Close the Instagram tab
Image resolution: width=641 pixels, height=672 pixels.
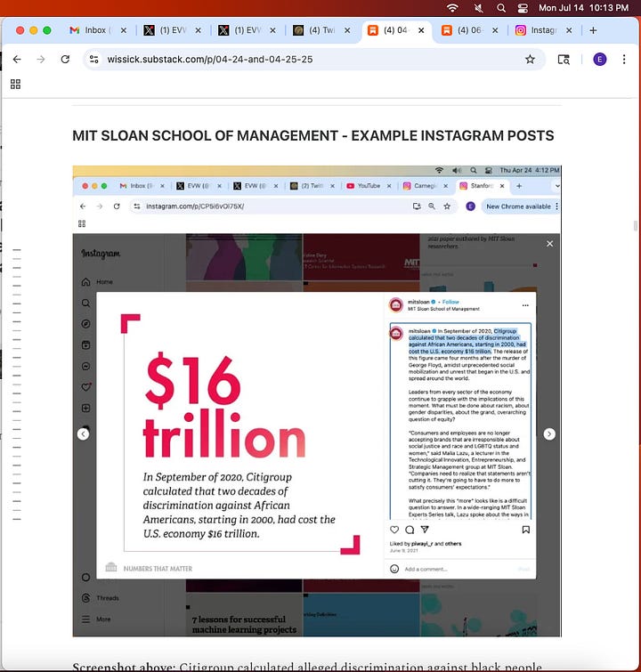point(569,30)
